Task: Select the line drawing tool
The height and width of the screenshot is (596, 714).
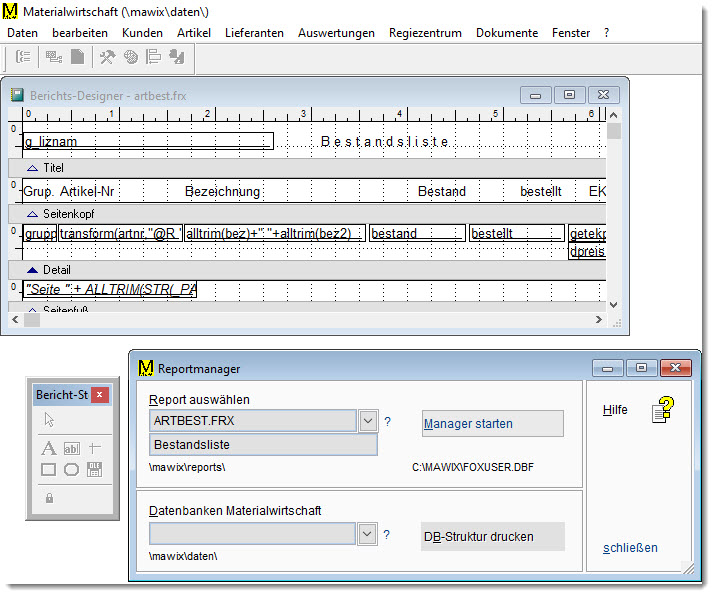Action: pyautogui.click(x=96, y=448)
